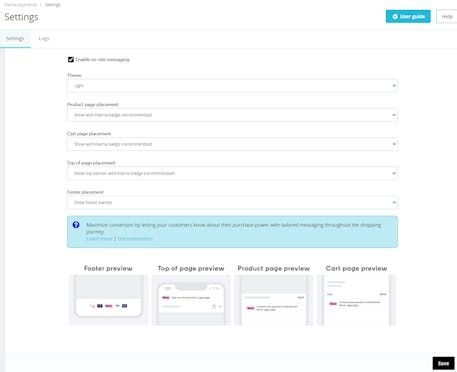
Task: Click the Klarna badge in Footer preview
Action: pos(109,306)
